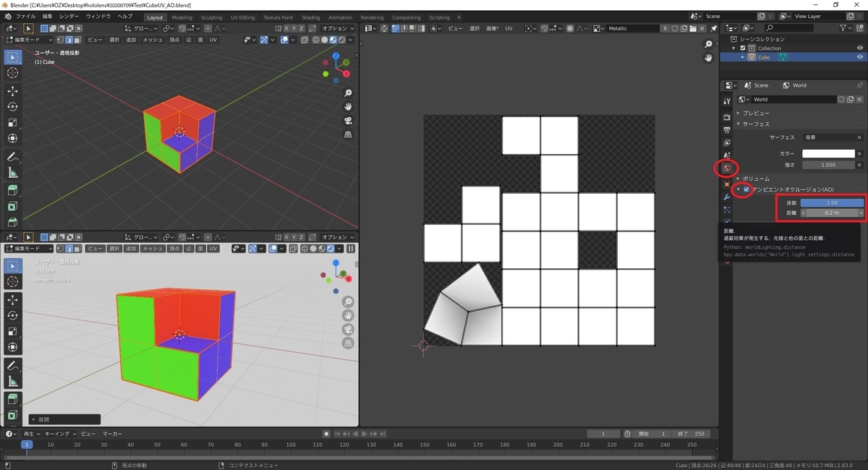Expand the Cube item in outliner

click(743, 57)
